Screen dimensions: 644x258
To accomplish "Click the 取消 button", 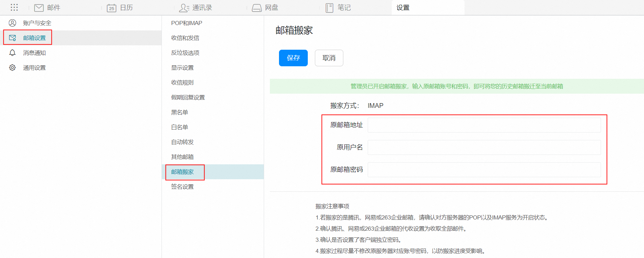I will 329,58.
